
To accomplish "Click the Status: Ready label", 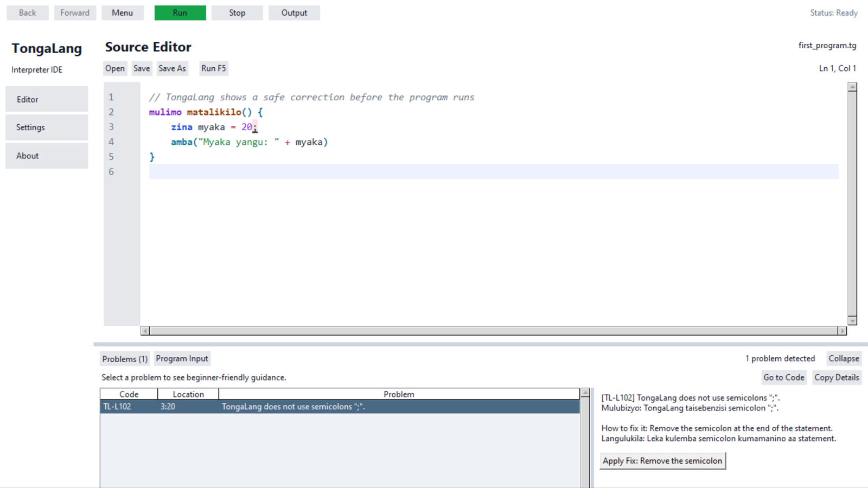I will pos(834,13).
